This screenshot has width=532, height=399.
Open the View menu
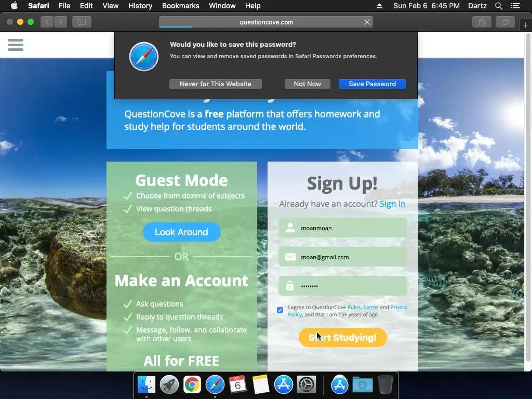(111, 6)
